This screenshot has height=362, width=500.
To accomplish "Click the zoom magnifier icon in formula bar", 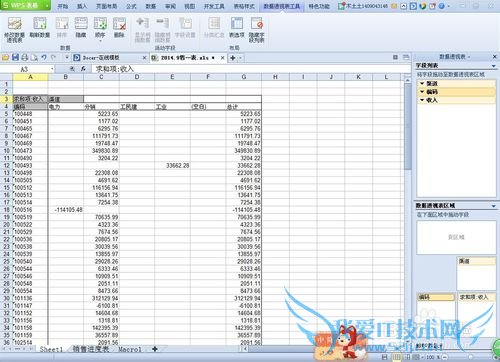I will tap(72, 69).
